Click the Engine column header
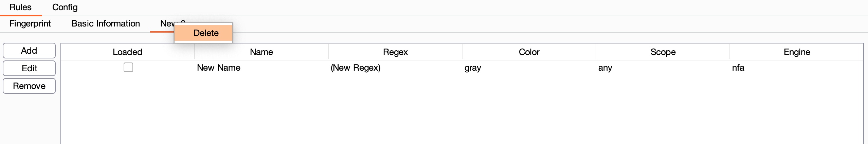The width and height of the screenshot is (868, 144). click(x=797, y=52)
